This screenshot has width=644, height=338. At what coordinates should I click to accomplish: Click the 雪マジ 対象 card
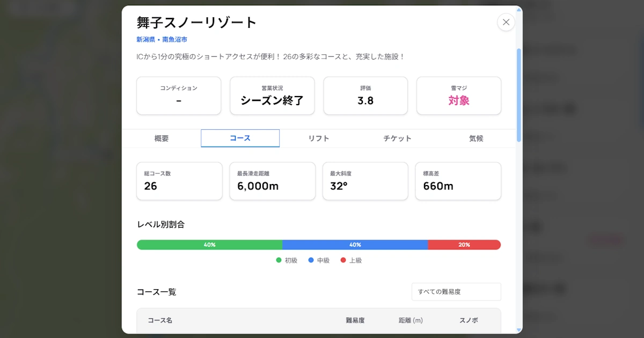459,95
